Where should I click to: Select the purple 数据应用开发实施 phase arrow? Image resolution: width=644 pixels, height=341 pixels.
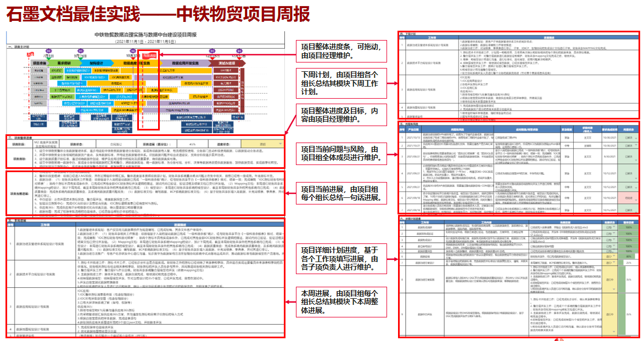[x=185, y=63]
